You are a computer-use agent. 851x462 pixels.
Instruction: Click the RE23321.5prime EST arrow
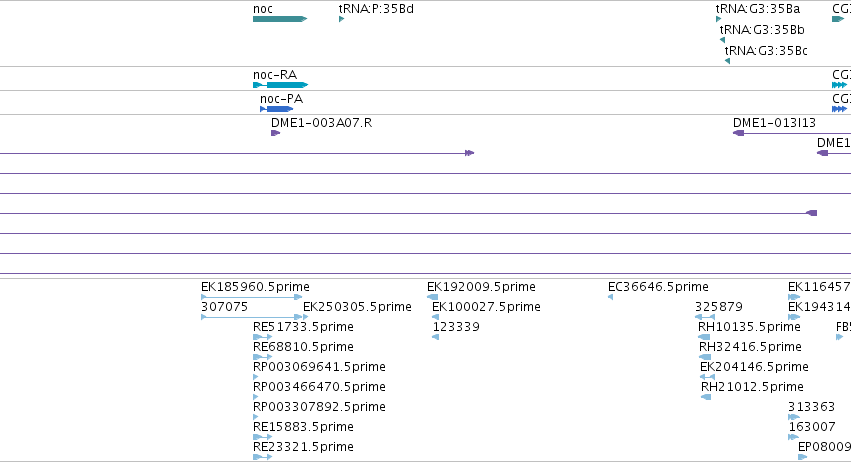point(263,457)
